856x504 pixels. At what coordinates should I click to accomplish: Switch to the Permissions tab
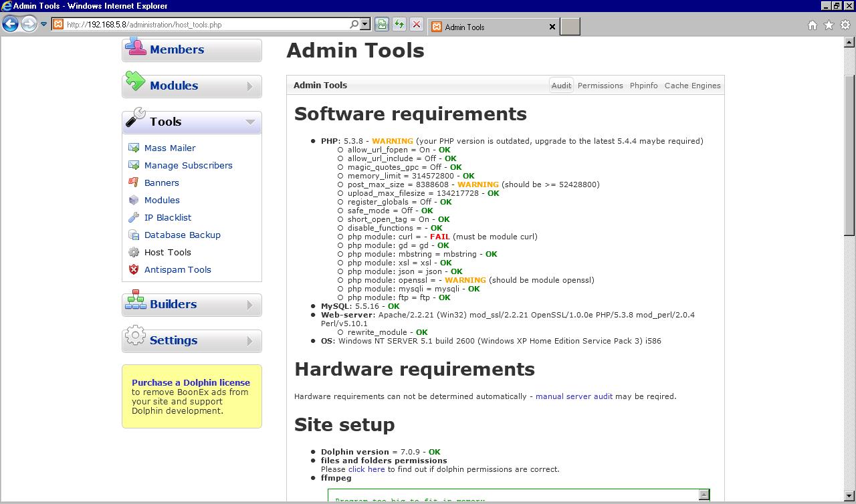tap(600, 86)
